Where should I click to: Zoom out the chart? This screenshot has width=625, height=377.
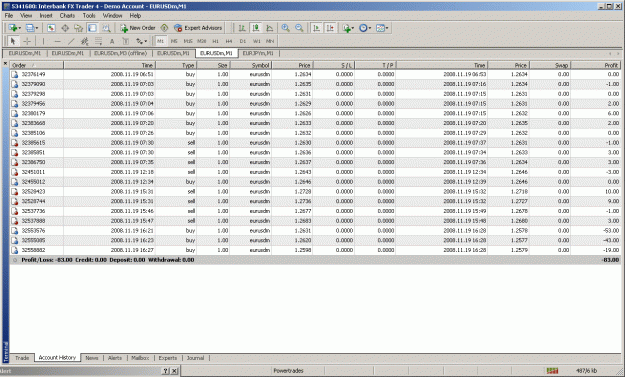(299, 28)
